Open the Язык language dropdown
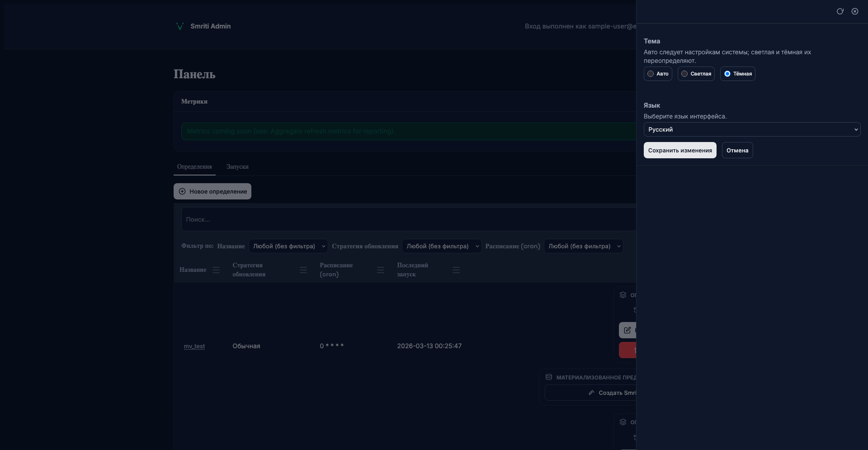The height and width of the screenshot is (450, 868). coord(752,129)
